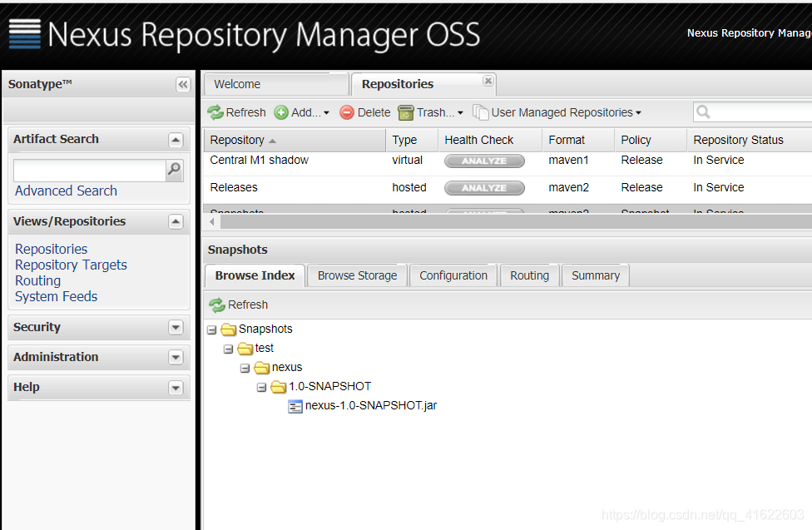The width and height of the screenshot is (812, 530).
Task: Click the Trash bin icon
Action: coord(405,112)
